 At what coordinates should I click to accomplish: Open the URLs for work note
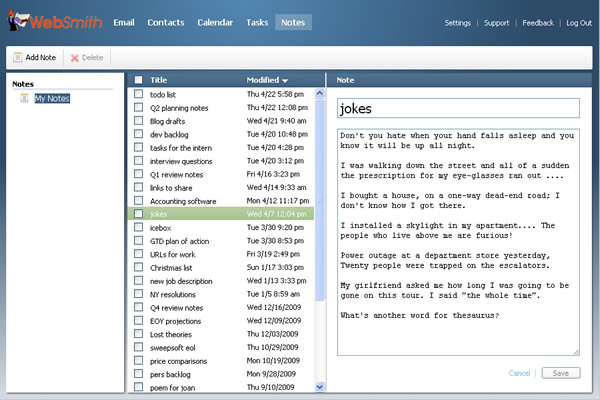tap(173, 255)
